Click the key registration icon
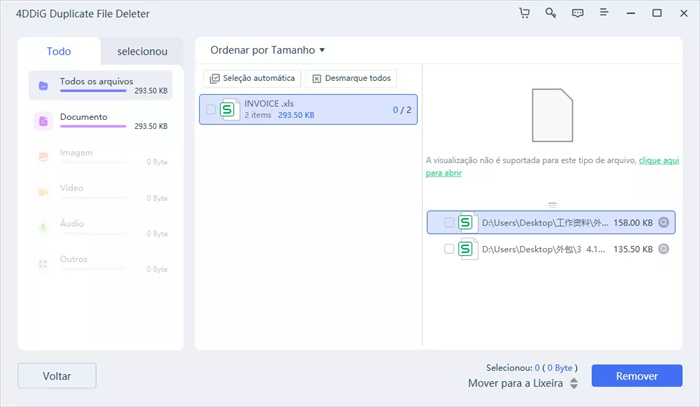700x407 pixels. (550, 13)
